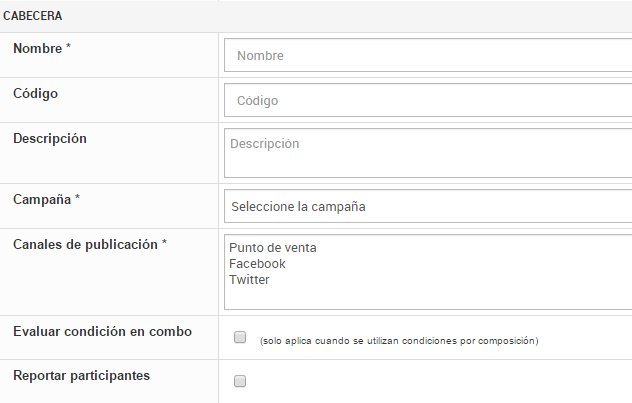Click the Nombre field label
Image resolution: width=632 pixels, height=403 pixels.
point(36,48)
